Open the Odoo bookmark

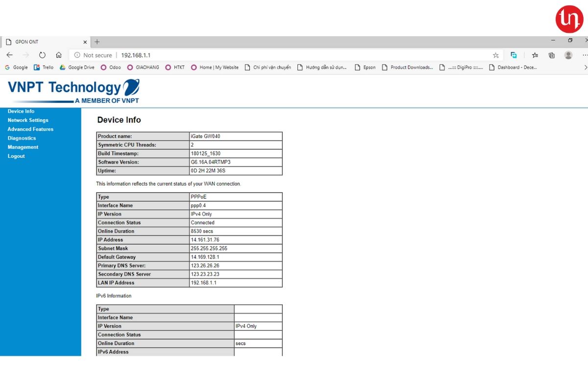tap(111, 68)
